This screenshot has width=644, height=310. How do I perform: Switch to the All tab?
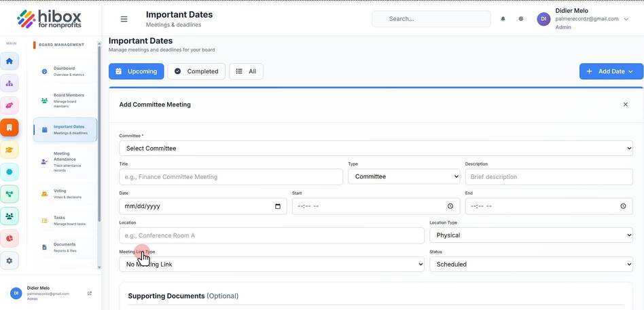click(246, 71)
